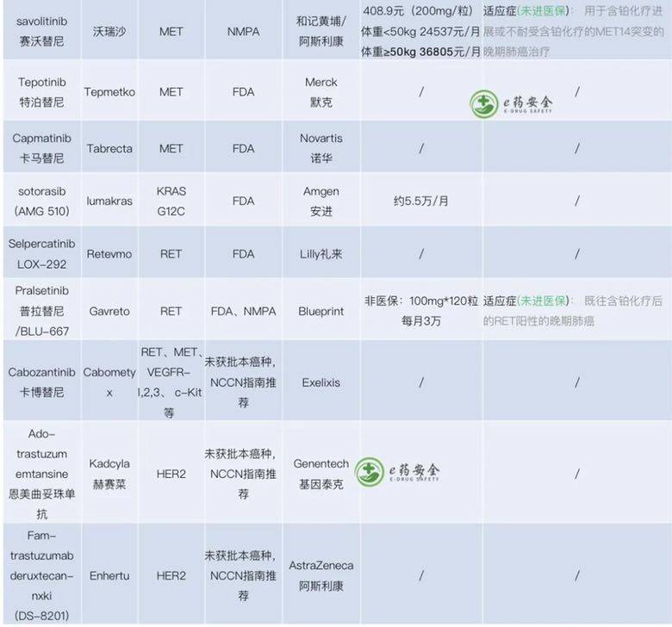Click the green e药安全 logo in the Tepotinib row
Viewport: 672px width, 627px height.
[512, 104]
